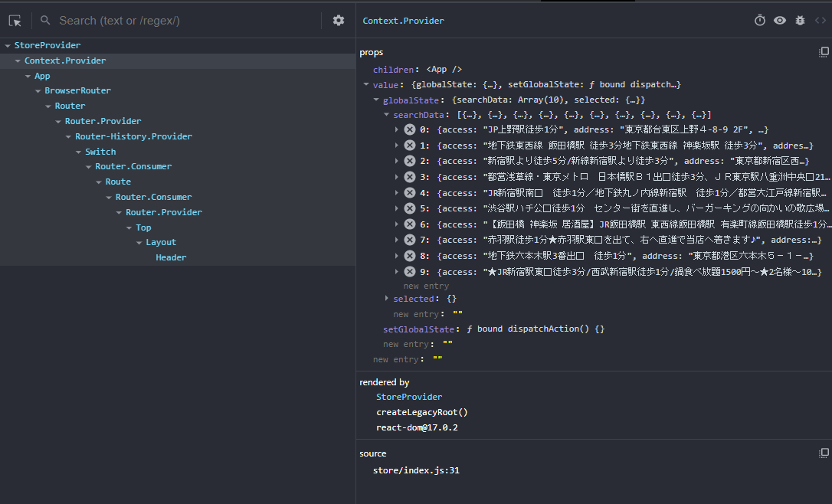Collapse the globalState entry
The image size is (832, 504).
(x=376, y=99)
